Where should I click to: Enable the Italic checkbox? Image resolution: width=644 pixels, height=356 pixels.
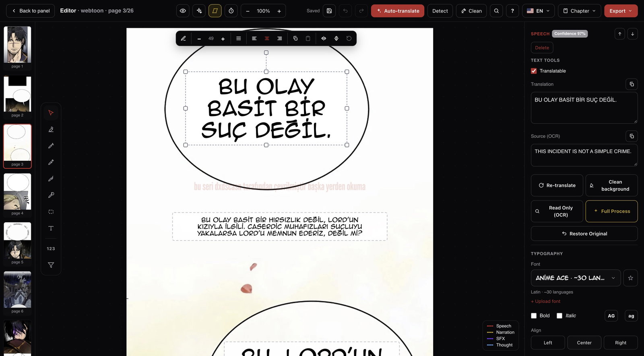coord(559,316)
